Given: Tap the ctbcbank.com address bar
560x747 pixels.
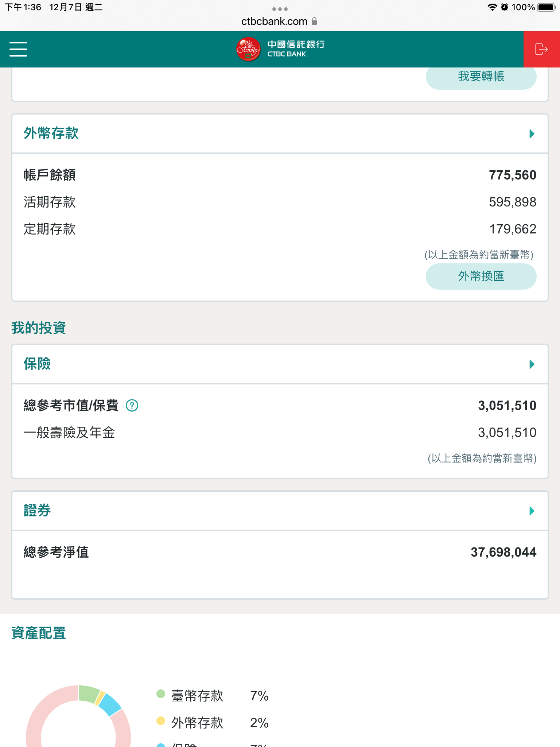Looking at the screenshot, I should tap(274, 21).
